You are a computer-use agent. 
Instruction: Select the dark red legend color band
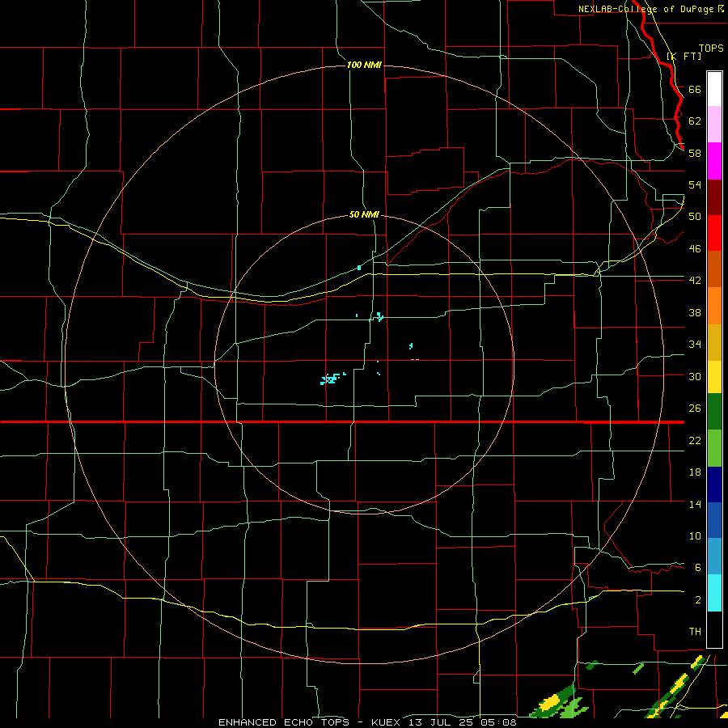click(x=714, y=197)
